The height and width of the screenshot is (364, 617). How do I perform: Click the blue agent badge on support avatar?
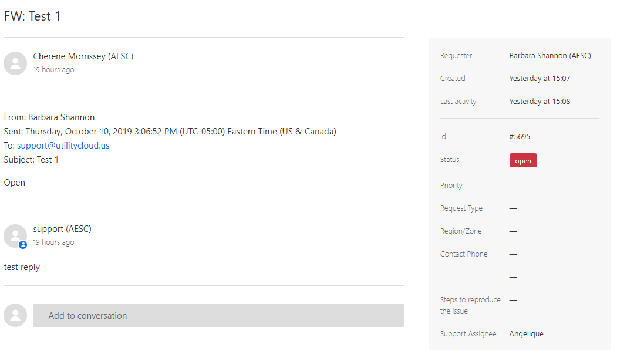coord(23,245)
